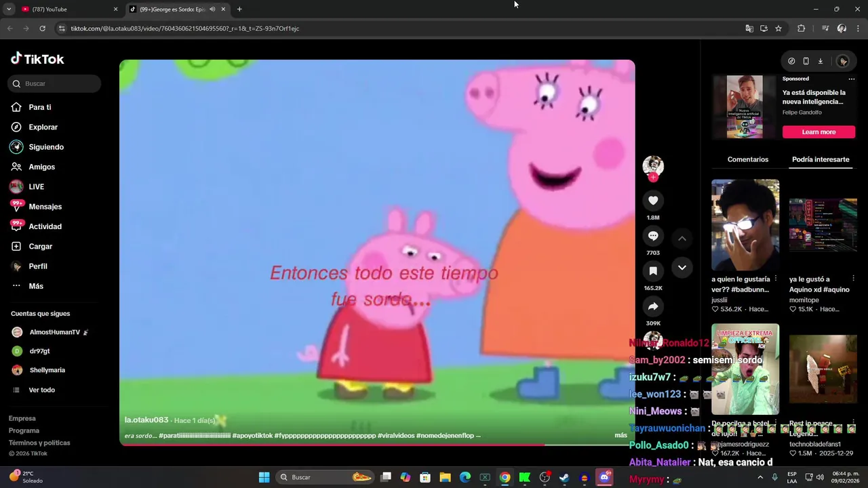Open Discord from the taskbar
This screenshot has height=488, width=868.
(x=604, y=477)
